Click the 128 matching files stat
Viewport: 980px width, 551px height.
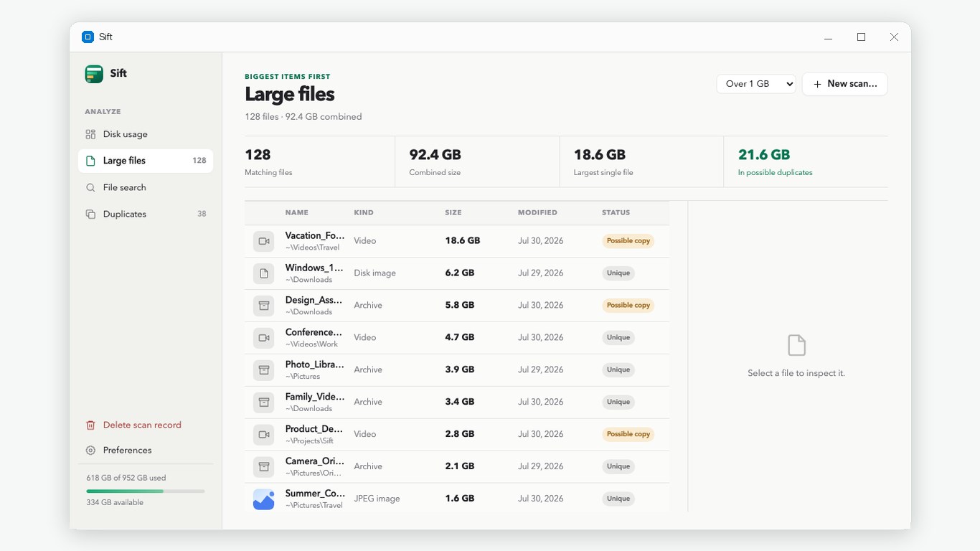point(319,161)
